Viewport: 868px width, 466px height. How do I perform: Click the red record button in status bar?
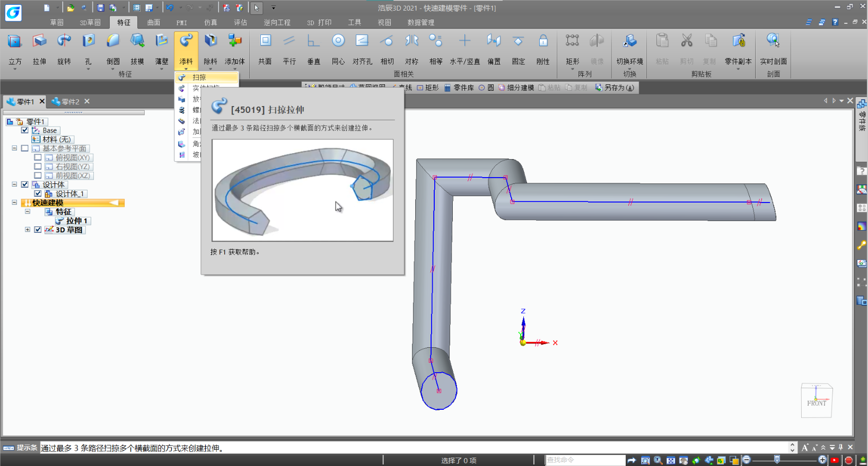click(848, 460)
